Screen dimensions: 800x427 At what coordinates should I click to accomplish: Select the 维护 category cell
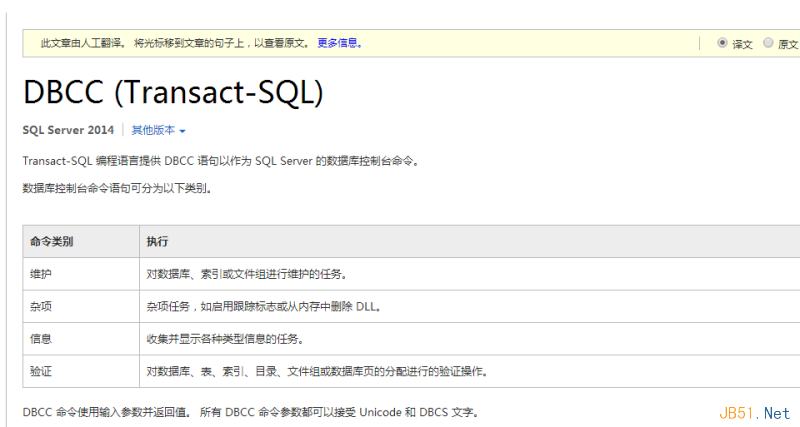(41, 274)
